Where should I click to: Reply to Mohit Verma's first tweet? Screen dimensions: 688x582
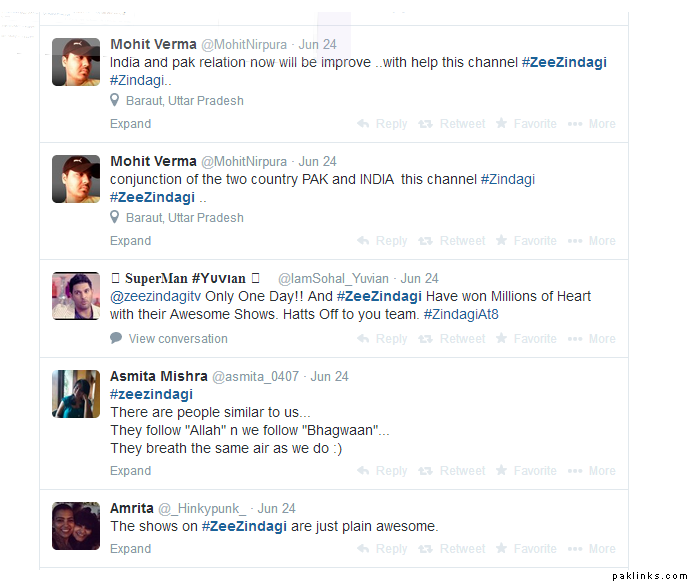click(x=382, y=124)
